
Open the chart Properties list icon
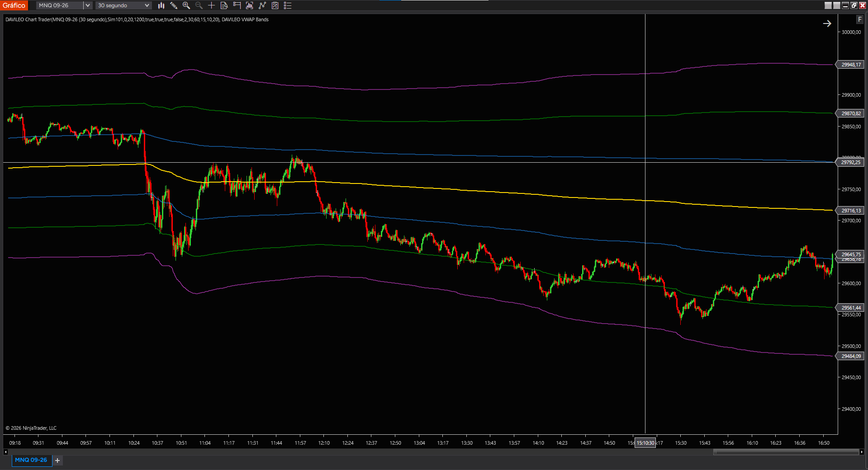pos(287,5)
